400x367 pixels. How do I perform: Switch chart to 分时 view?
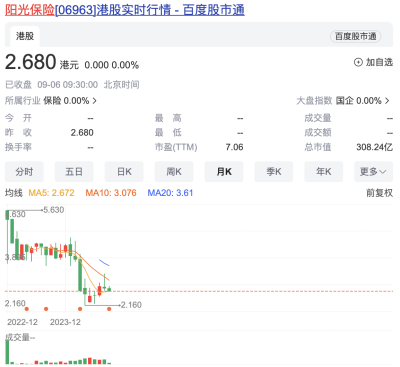coord(24,172)
